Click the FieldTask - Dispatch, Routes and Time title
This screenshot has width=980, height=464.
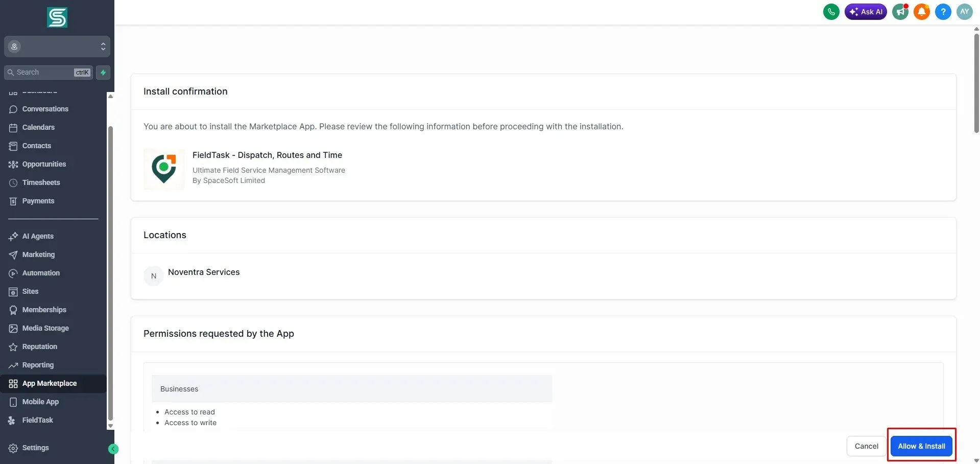pos(267,155)
